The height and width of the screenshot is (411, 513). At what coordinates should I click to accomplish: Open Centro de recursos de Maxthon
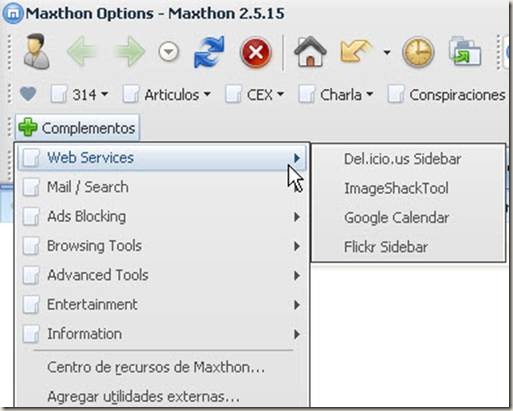pyautogui.click(x=156, y=367)
